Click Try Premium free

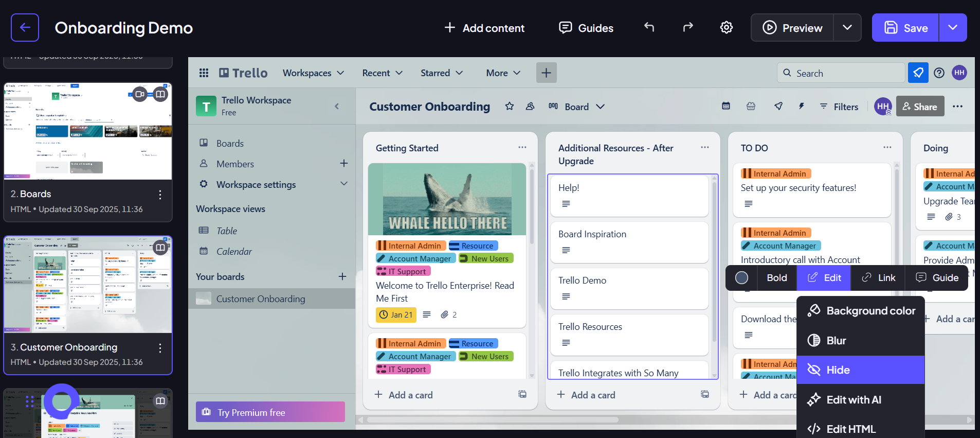coord(270,412)
